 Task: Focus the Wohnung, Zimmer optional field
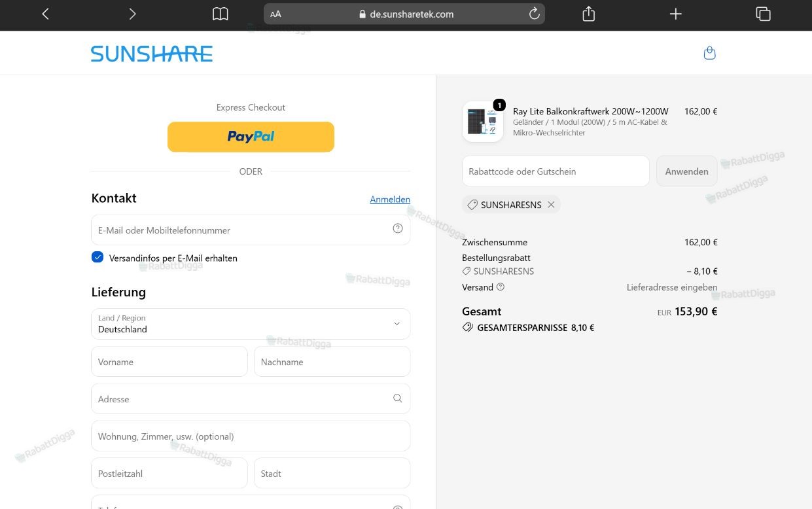[x=251, y=436]
